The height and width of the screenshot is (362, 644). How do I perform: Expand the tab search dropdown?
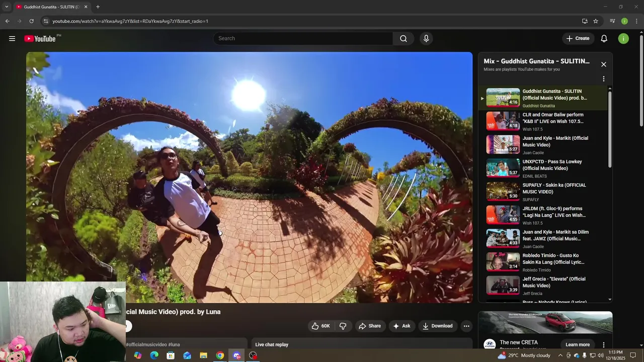tap(7, 7)
